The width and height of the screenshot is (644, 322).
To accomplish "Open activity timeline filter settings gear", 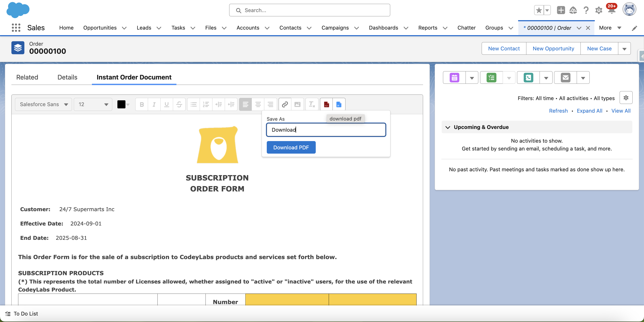I will (x=626, y=98).
